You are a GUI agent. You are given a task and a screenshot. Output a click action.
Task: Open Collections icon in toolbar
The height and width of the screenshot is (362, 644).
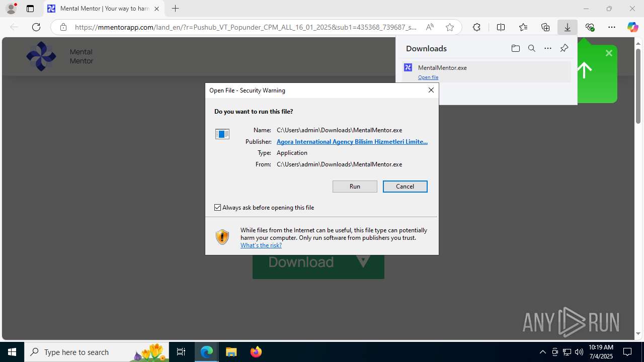545,27
